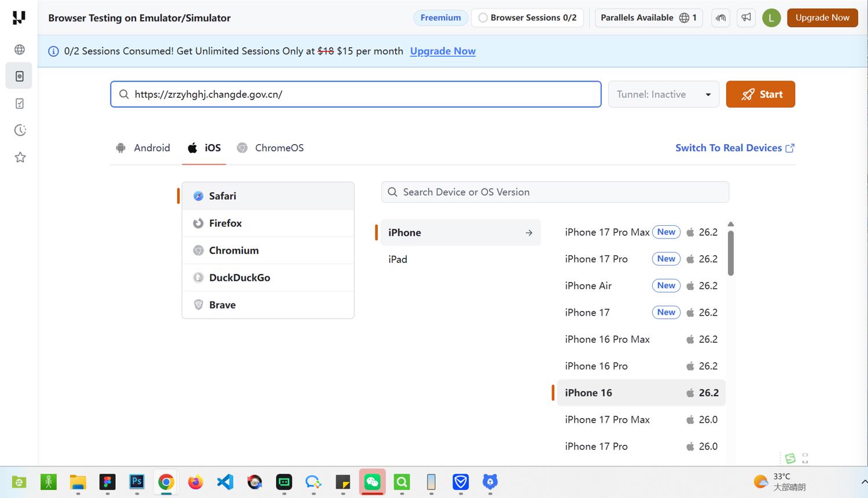Open Switch To Real Devices link

735,148
